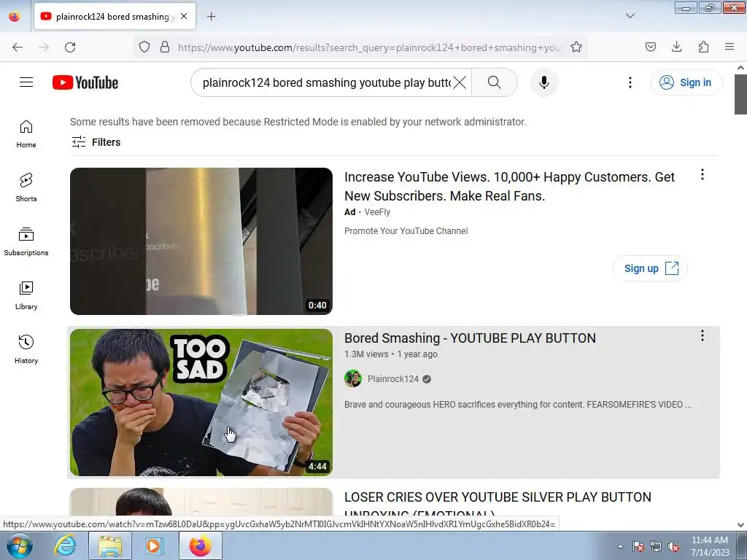Image resolution: width=747 pixels, height=560 pixels.
Task: Click the TOO SAD video thumbnail
Action: pos(201,402)
